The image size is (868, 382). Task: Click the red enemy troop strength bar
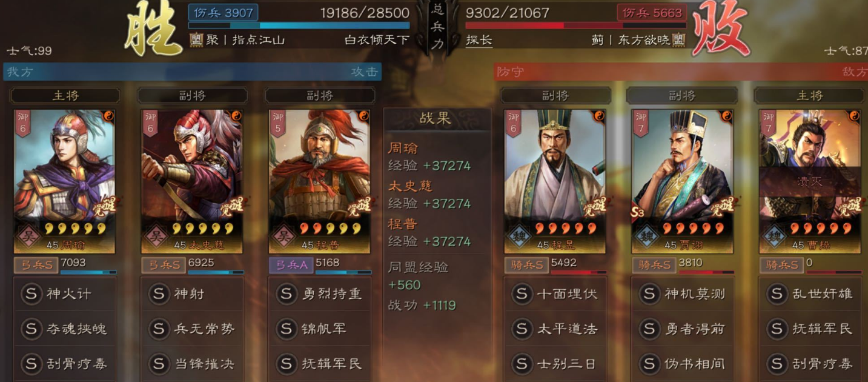tap(575, 25)
